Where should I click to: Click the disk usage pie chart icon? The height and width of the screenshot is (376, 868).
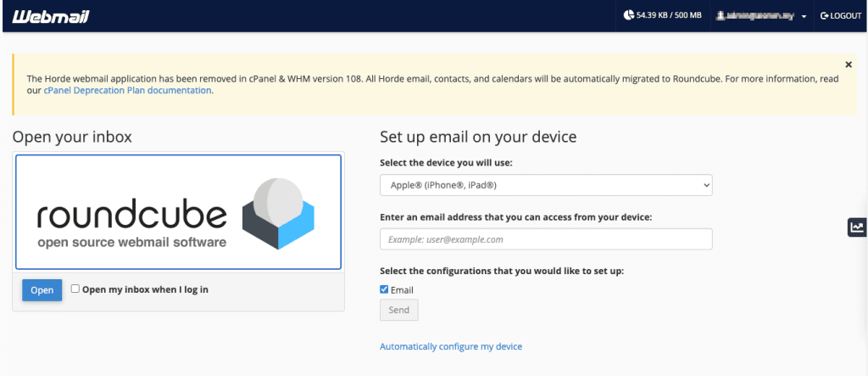pyautogui.click(x=628, y=15)
